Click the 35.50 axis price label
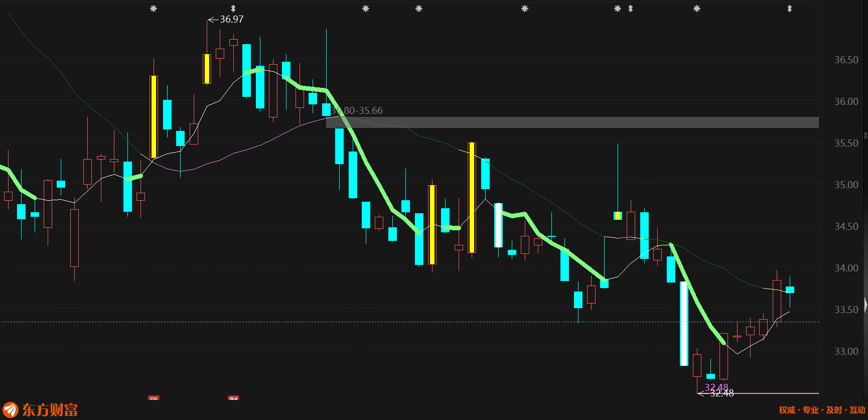Image resolution: width=868 pixels, height=420 pixels. (x=846, y=143)
